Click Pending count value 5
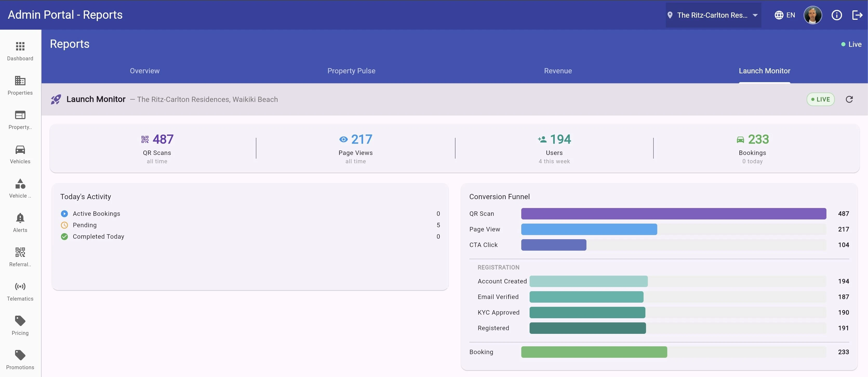The image size is (868, 377). (x=438, y=225)
